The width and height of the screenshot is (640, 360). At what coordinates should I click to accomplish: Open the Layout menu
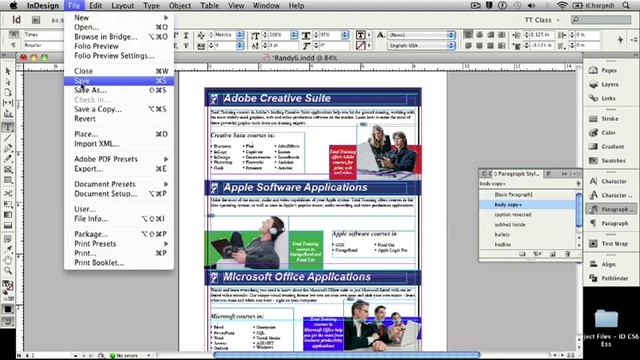pyautogui.click(x=122, y=6)
